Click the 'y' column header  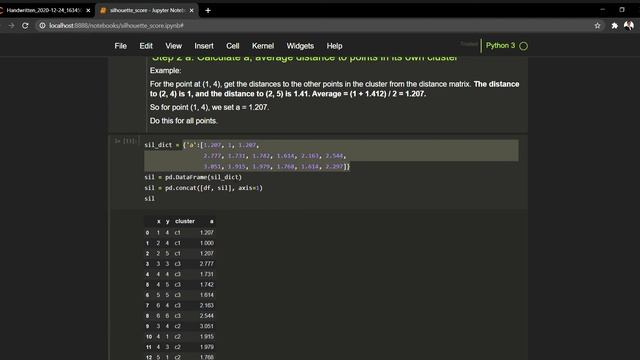click(x=167, y=221)
